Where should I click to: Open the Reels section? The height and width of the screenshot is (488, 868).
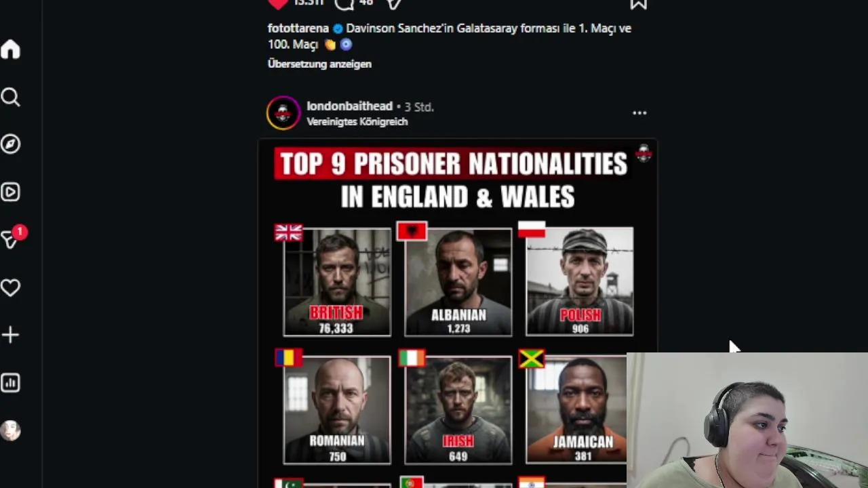(11, 192)
